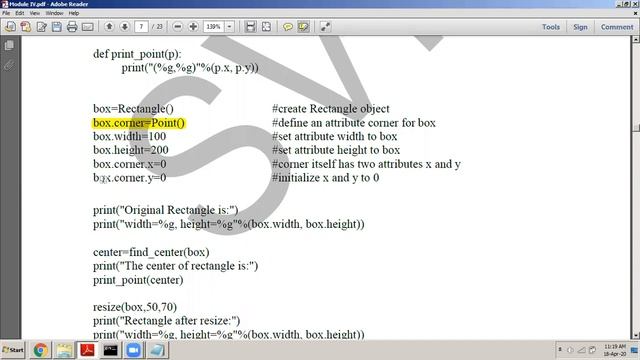The width and height of the screenshot is (640, 360).
Task: Open the Help menu
Action: click(73, 13)
